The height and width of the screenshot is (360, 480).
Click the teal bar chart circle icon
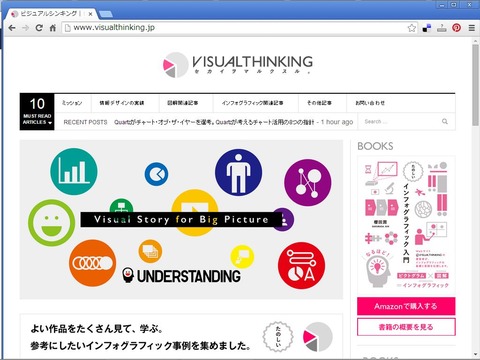(x=74, y=171)
